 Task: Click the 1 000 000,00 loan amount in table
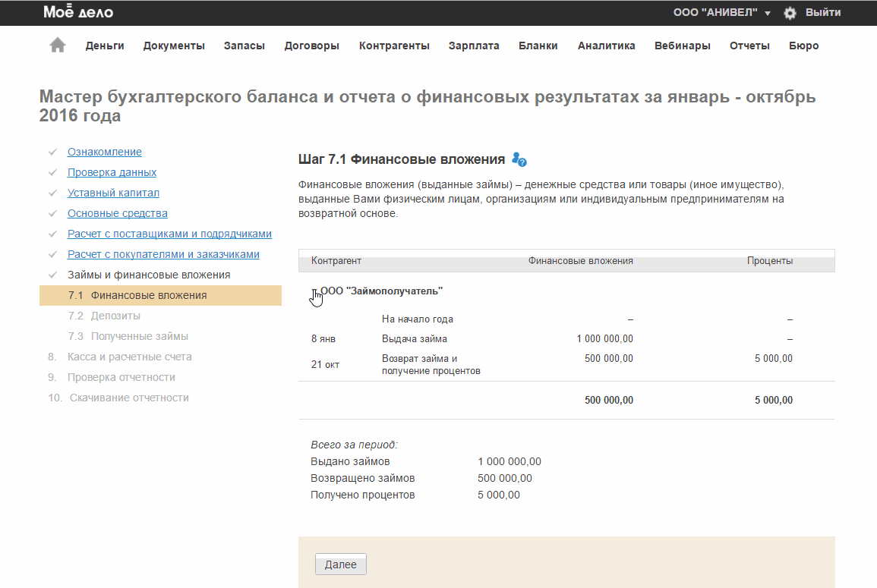(x=604, y=338)
